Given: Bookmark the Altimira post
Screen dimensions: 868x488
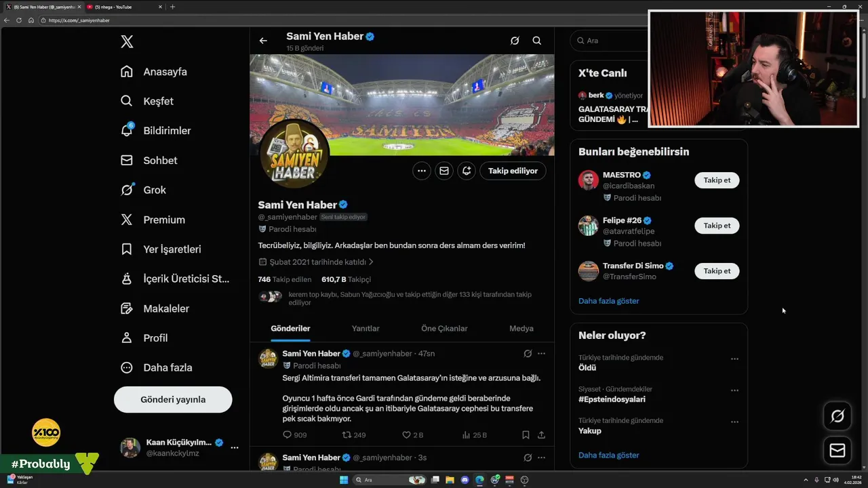Looking at the screenshot, I should click(x=526, y=435).
